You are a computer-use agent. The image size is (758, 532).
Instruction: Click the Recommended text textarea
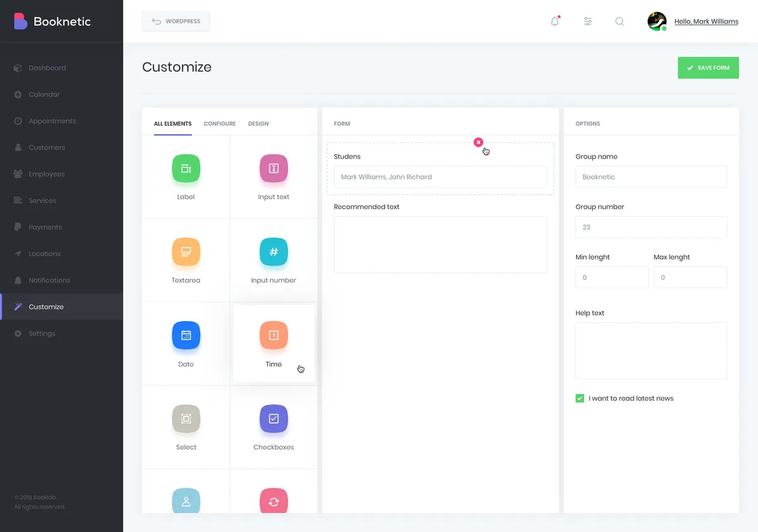(440, 245)
